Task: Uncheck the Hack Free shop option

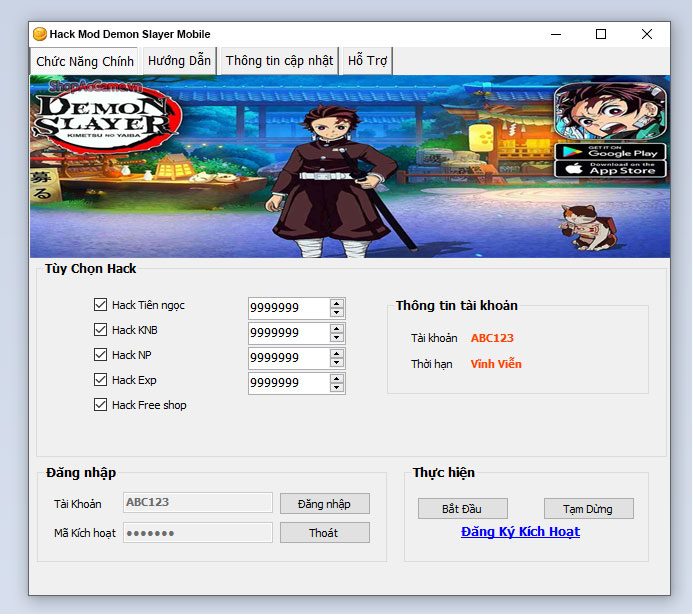Action: (x=100, y=404)
